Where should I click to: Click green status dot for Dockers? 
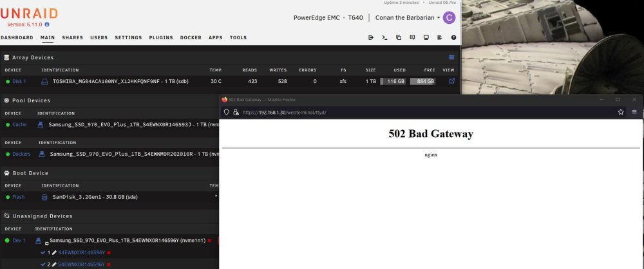pos(7,154)
